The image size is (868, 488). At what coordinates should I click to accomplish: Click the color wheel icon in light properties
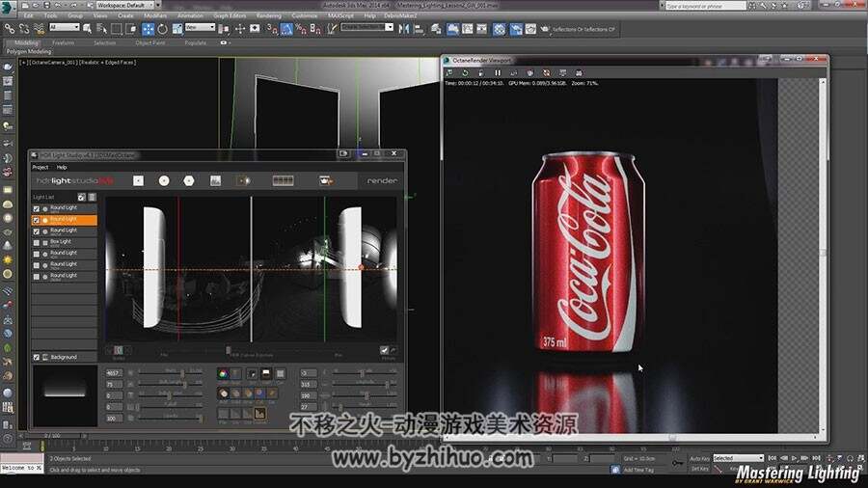coord(223,374)
